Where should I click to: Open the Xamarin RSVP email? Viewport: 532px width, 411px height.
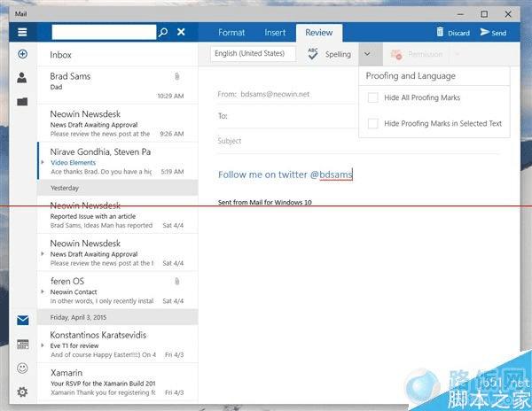[117, 382]
